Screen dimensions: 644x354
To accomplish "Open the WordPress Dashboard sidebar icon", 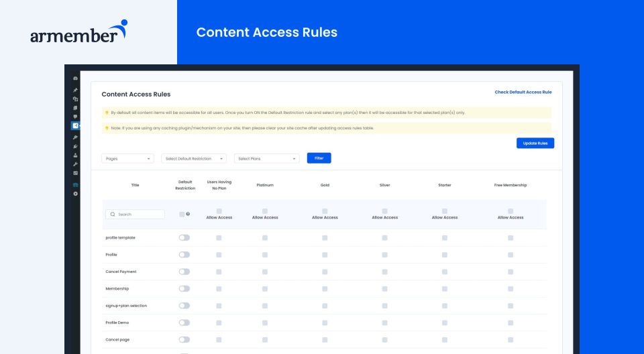I will click(x=76, y=78).
